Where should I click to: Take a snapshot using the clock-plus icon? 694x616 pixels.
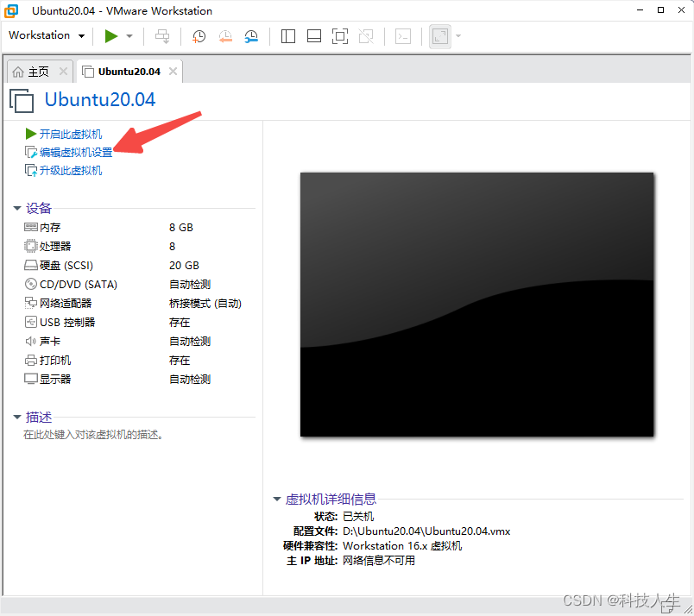coord(199,36)
